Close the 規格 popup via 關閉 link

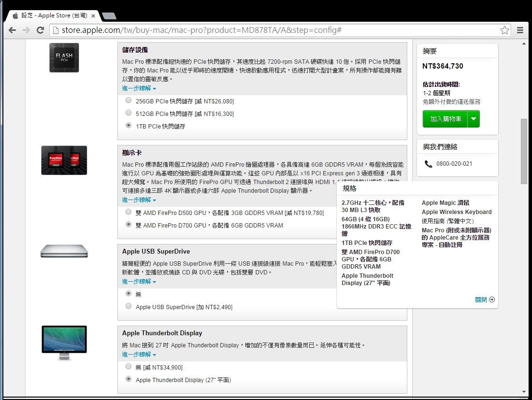pyautogui.click(x=481, y=300)
